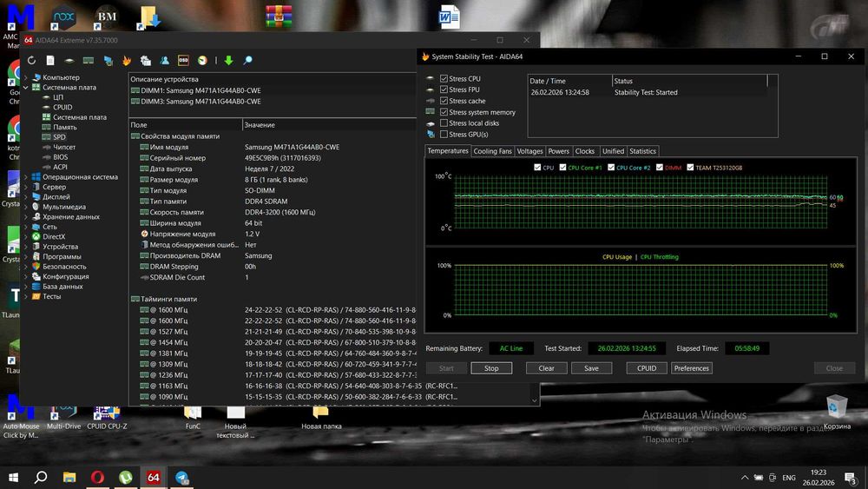Toggle Stress cache checkbox

(x=444, y=101)
